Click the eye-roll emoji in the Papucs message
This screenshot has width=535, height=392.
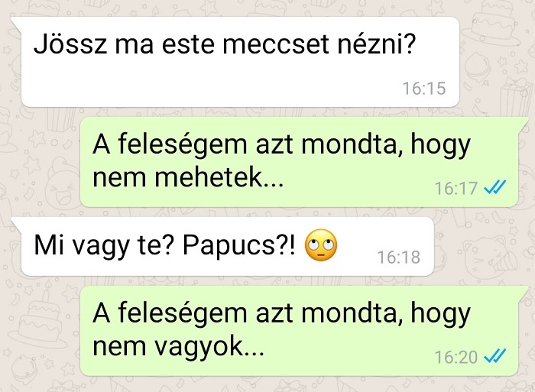pos(320,245)
